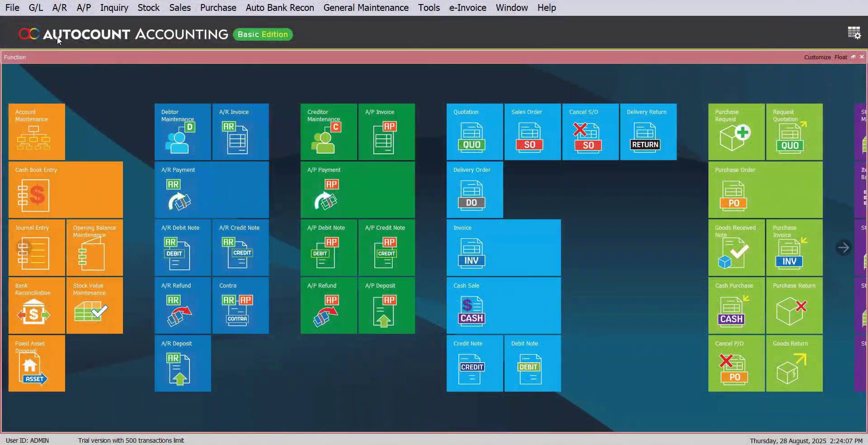
Task: Open Debtor Maintenance tile
Action: pyautogui.click(x=183, y=132)
